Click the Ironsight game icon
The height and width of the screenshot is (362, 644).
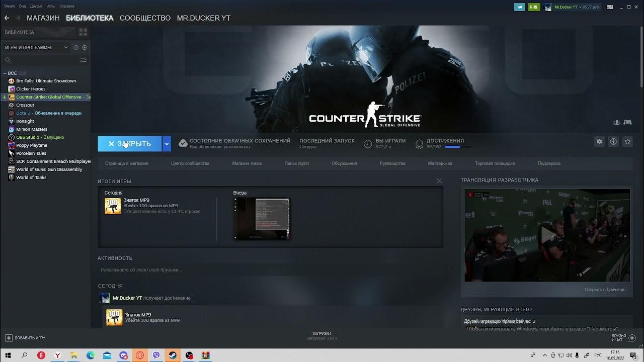[12, 121]
